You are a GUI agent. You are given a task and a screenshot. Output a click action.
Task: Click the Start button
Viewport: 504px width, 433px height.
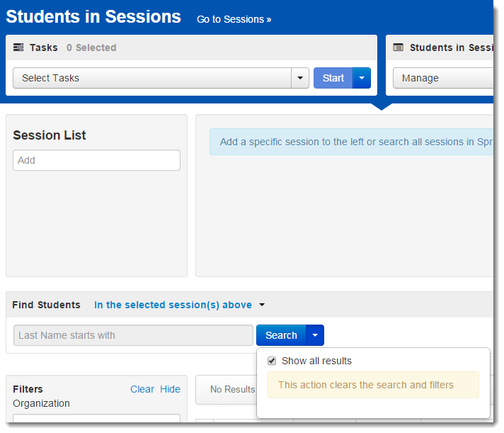click(x=333, y=78)
